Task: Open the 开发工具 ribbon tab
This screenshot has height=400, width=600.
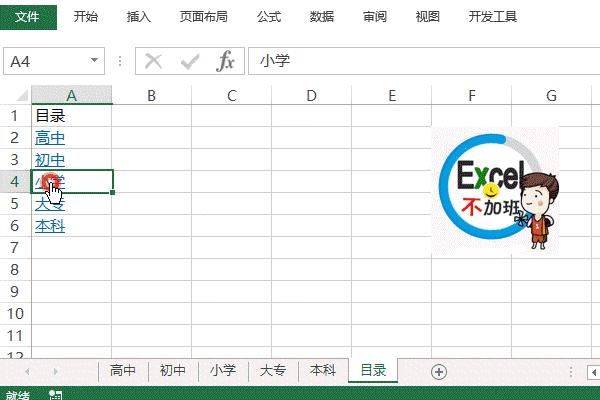Action: coord(493,16)
